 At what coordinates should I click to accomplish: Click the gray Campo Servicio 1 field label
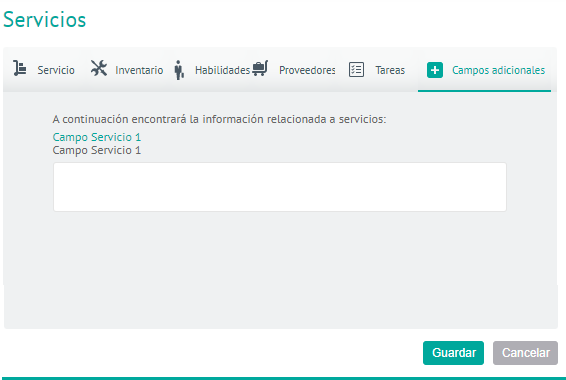pyautogui.click(x=97, y=150)
